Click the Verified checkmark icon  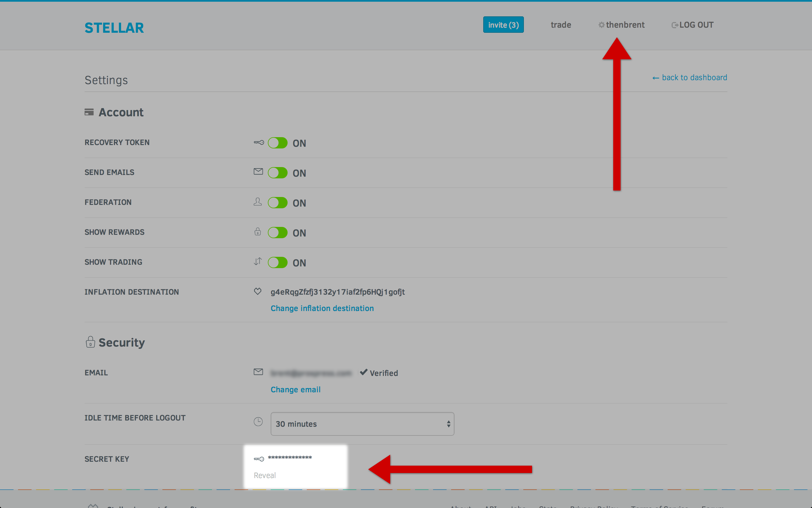(x=363, y=372)
